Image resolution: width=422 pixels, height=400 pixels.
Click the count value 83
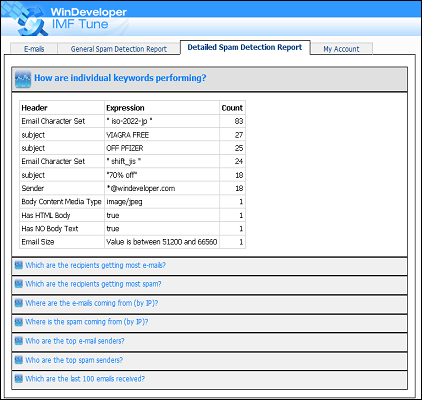coord(232,121)
